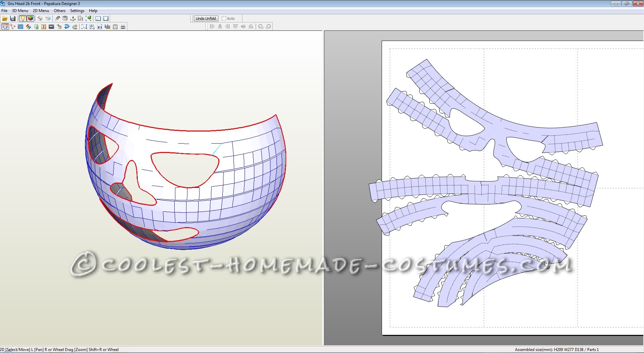
Task: Switch to single-pane window layout icon
Action: (106, 18)
